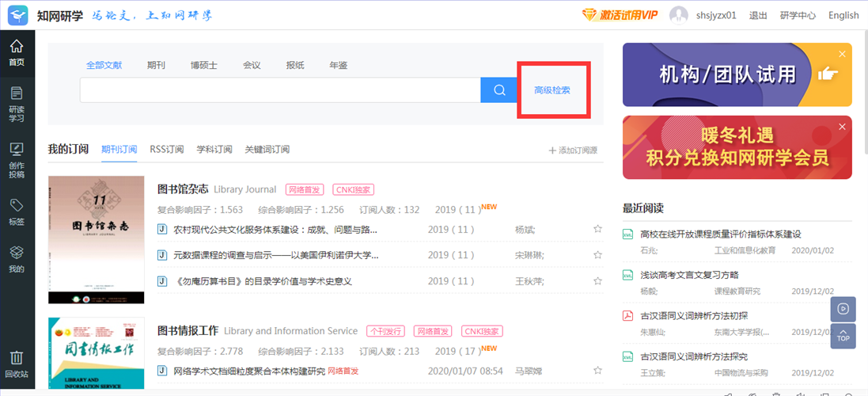
Task: Click journal J icon beside 元数据课程的调查与启示
Action: click(162, 255)
